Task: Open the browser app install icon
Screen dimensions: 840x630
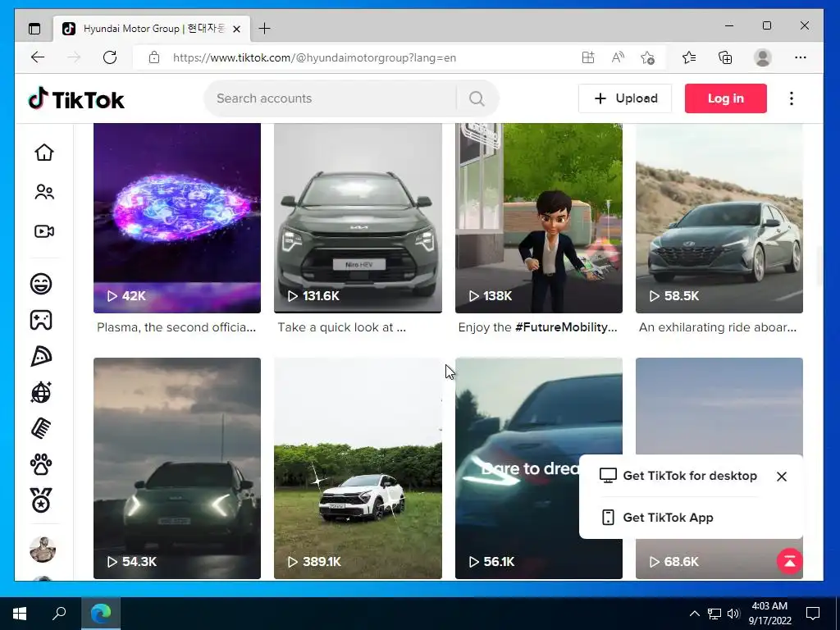Action: 588,57
